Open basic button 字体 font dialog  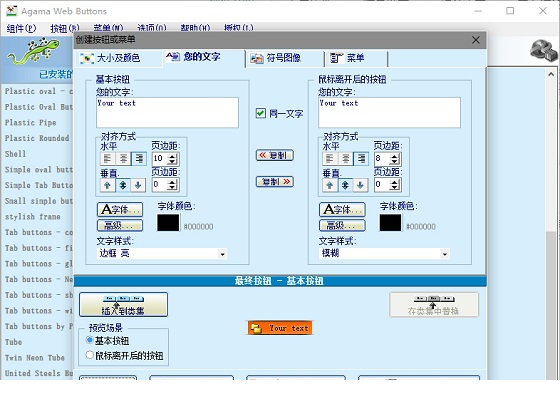[120, 210]
